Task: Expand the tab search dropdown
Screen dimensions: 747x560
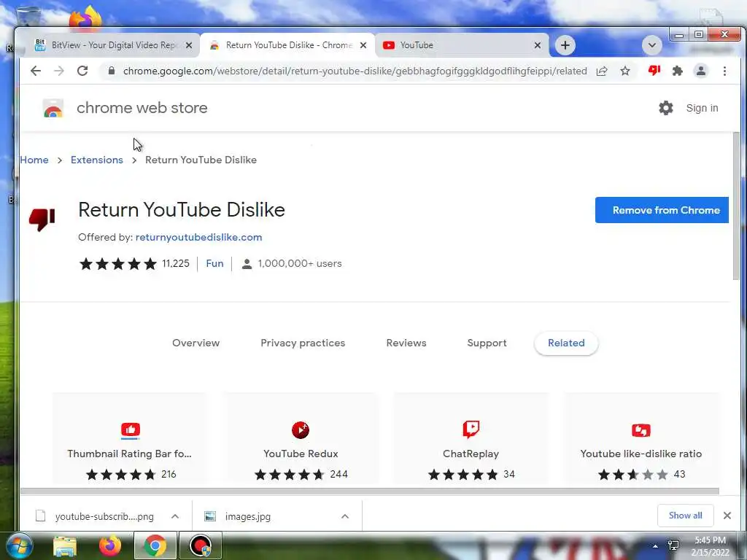Action: (651, 45)
